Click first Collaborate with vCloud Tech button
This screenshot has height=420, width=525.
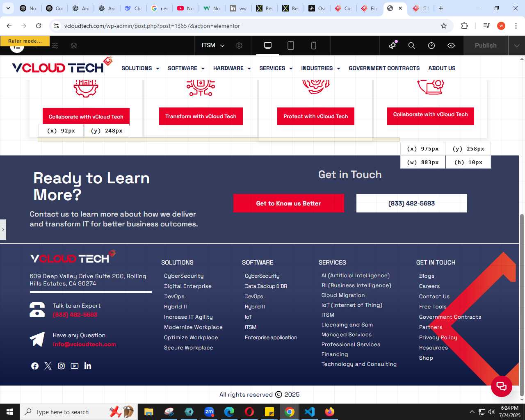click(x=86, y=116)
